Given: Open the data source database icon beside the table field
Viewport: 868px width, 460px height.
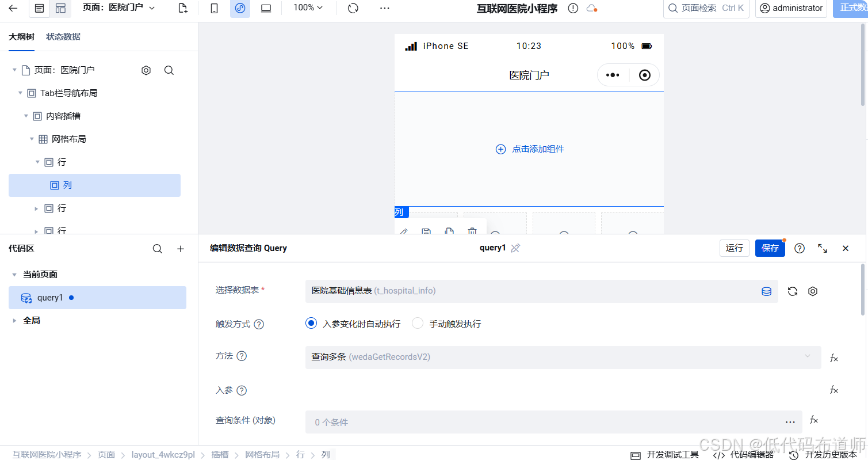Looking at the screenshot, I should 766,291.
